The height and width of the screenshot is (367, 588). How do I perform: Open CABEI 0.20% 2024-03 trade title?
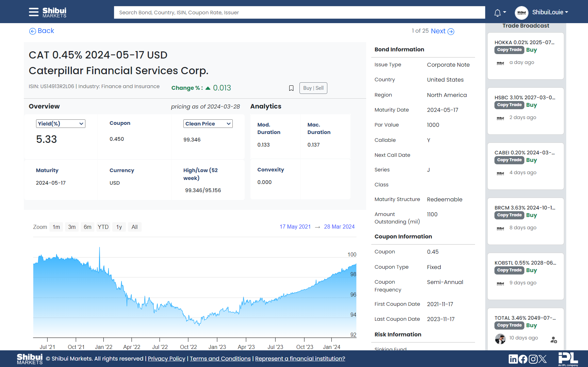pos(525,153)
